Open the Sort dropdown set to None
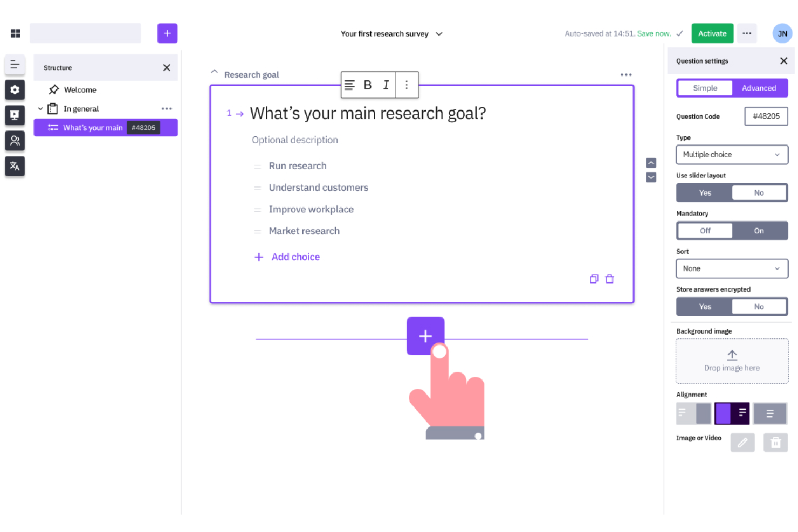 tap(732, 268)
